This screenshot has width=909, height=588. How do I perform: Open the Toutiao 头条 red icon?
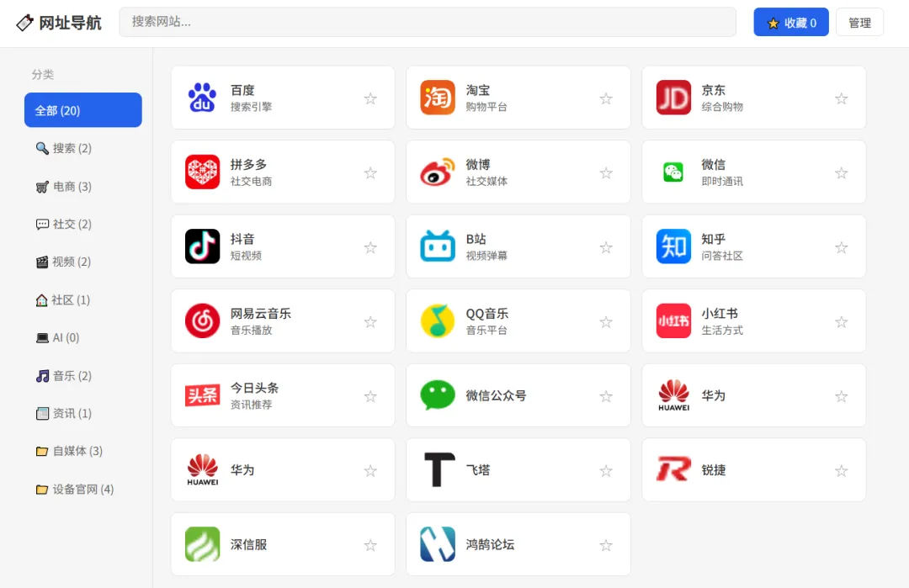pyautogui.click(x=202, y=395)
